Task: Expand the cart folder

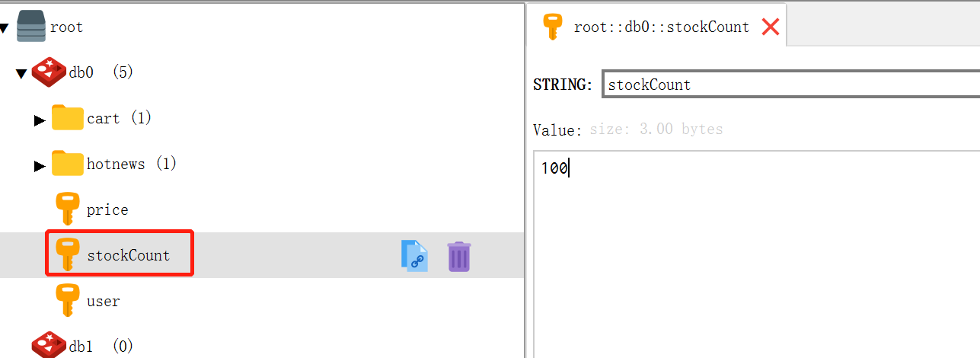Action: (x=40, y=120)
